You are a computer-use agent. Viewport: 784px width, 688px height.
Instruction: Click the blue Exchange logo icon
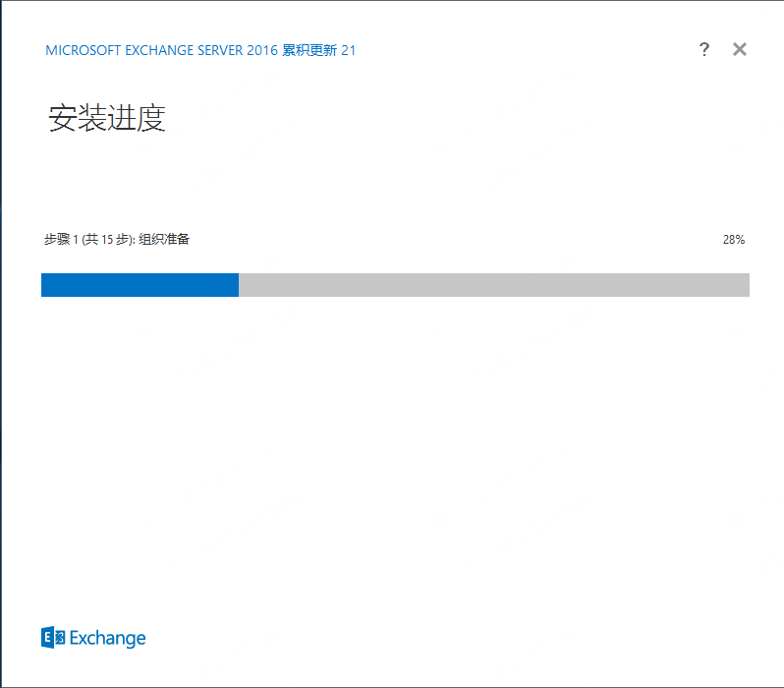53,638
